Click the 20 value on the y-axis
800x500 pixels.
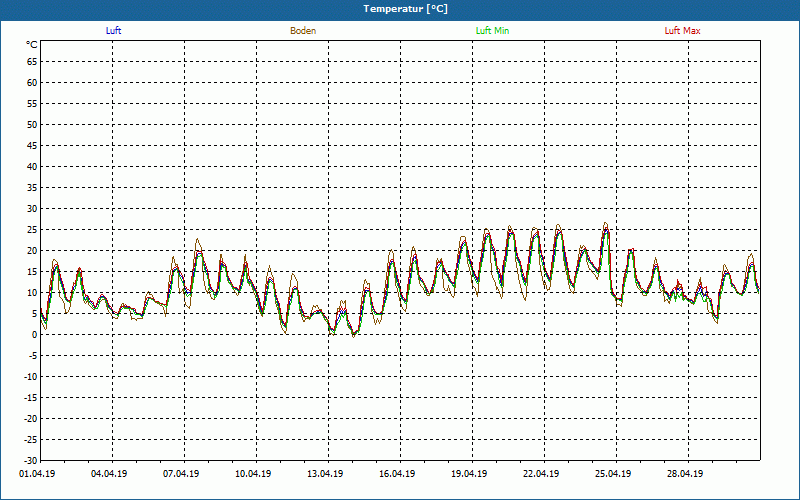point(32,251)
